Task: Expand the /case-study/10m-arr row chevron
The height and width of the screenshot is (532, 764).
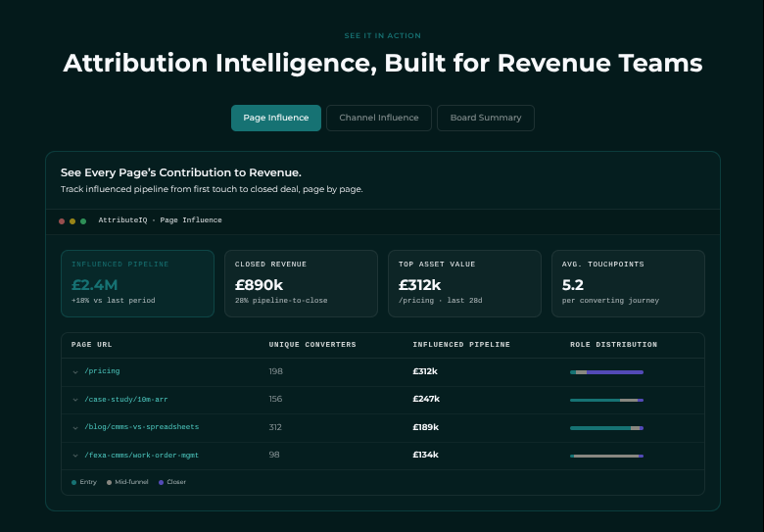Action: pyautogui.click(x=75, y=400)
